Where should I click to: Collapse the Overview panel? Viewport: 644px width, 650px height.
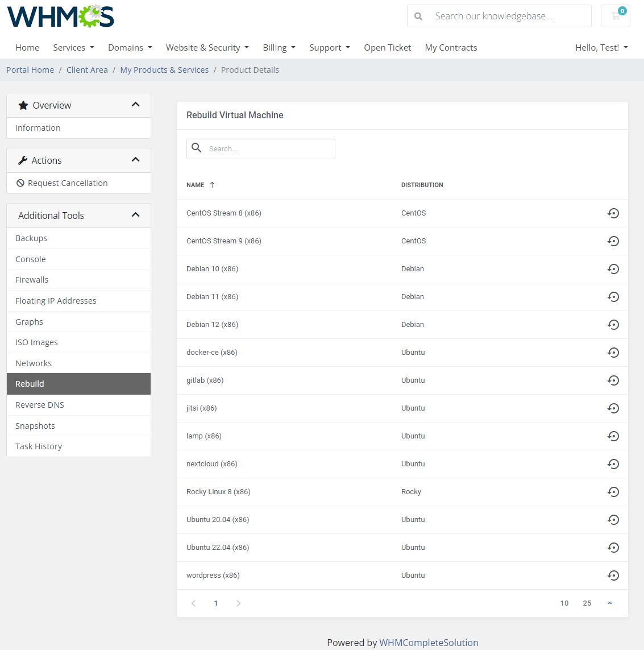(135, 105)
